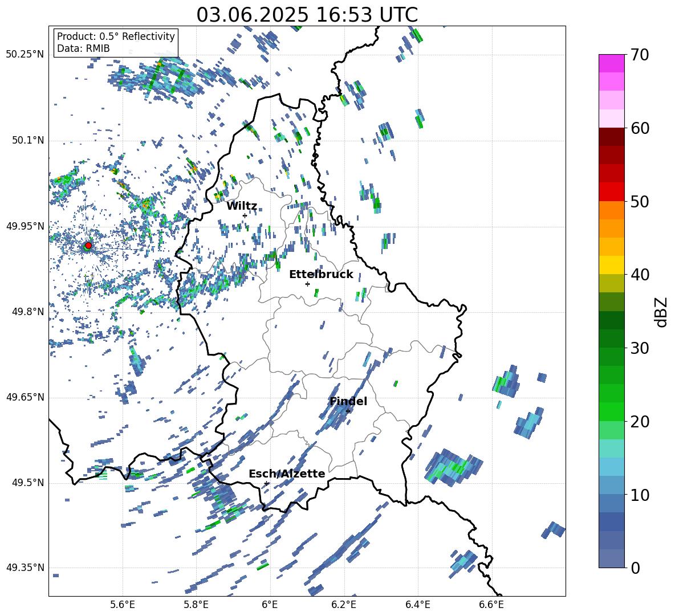Click the 'Data: RMIB' text
This screenshot has height=616, width=675.
point(83,48)
